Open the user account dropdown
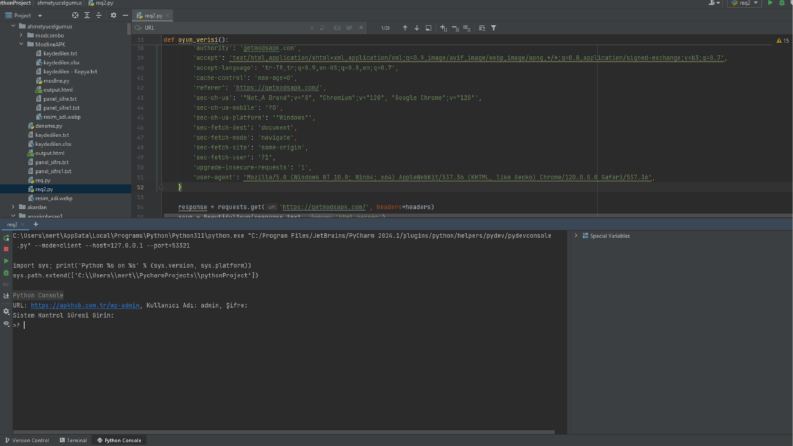The image size is (793, 446). 714,3
